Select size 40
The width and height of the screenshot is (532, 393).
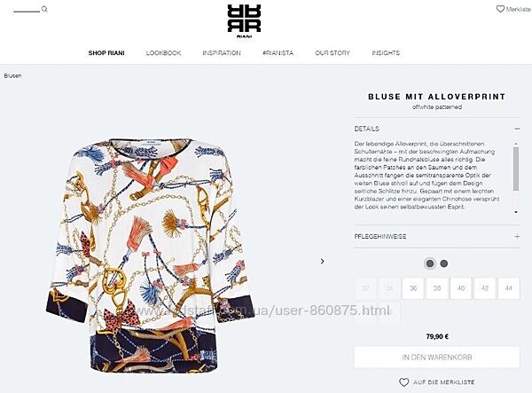461,288
